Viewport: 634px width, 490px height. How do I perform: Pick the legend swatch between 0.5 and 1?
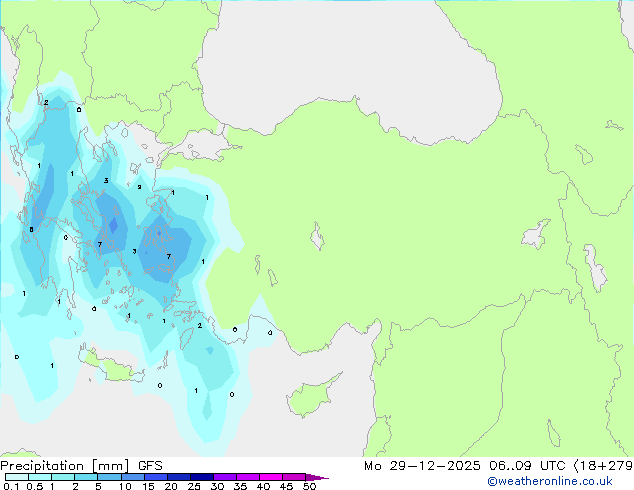pyautogui.click(x=40, y=477)
